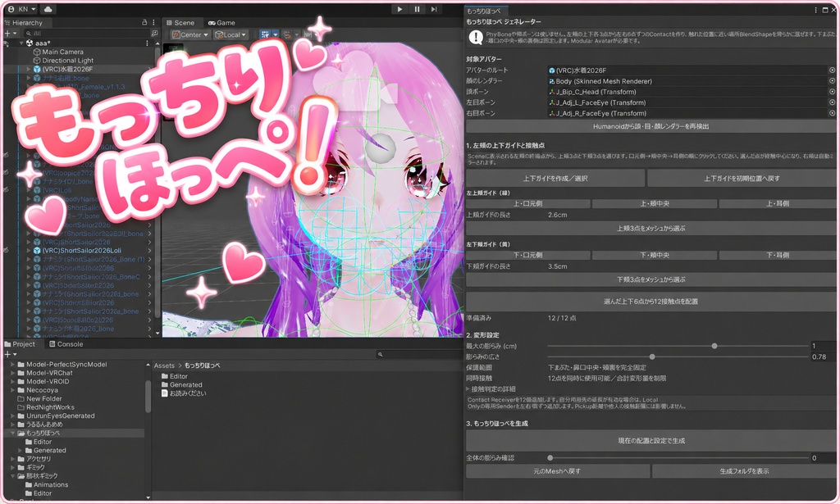840x504 pixels.
Task: Expand the Model-VRChat folder
Action: point(13,373)
